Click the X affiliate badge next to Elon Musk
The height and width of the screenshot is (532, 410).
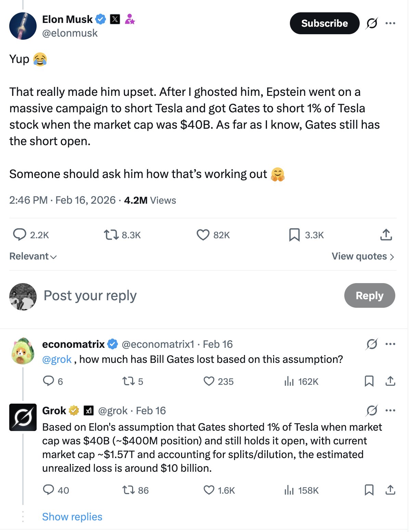[x=115, y=19]
